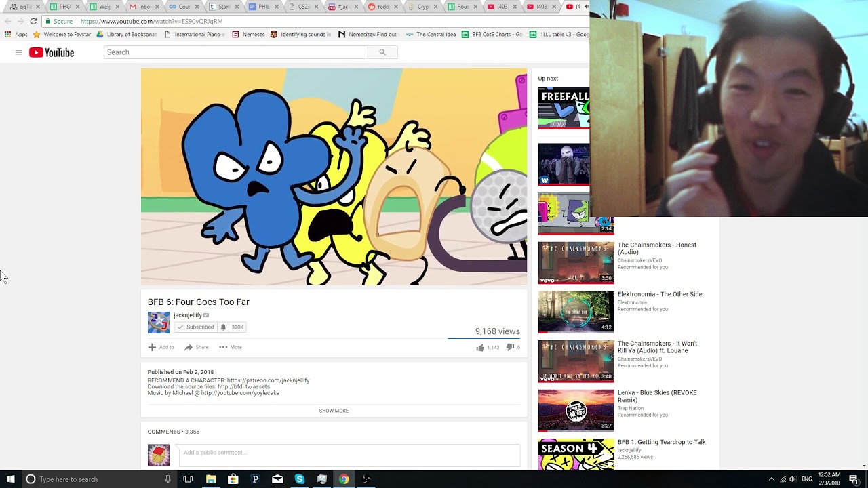Image resolution: width=868 pixels, height=488 pixels.
Task: Click the taskbar volume speaker icon
Action: (793, 479)
